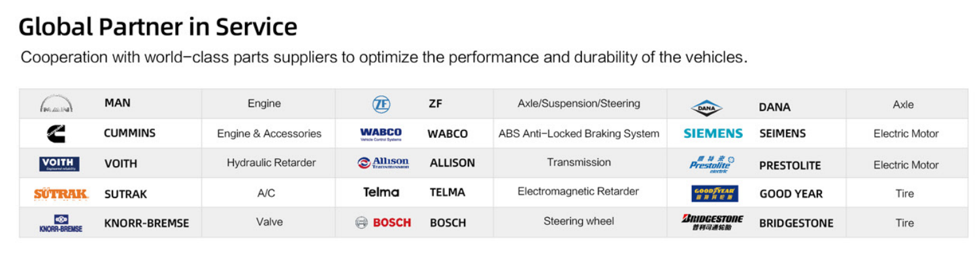Click the Global Partner in Service heading
980x253 pixels.
tap(158, 27)
